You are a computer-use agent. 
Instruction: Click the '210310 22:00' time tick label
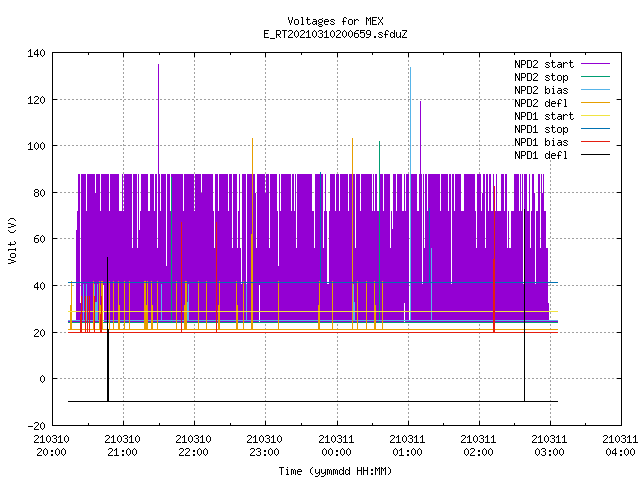[193, 446]
